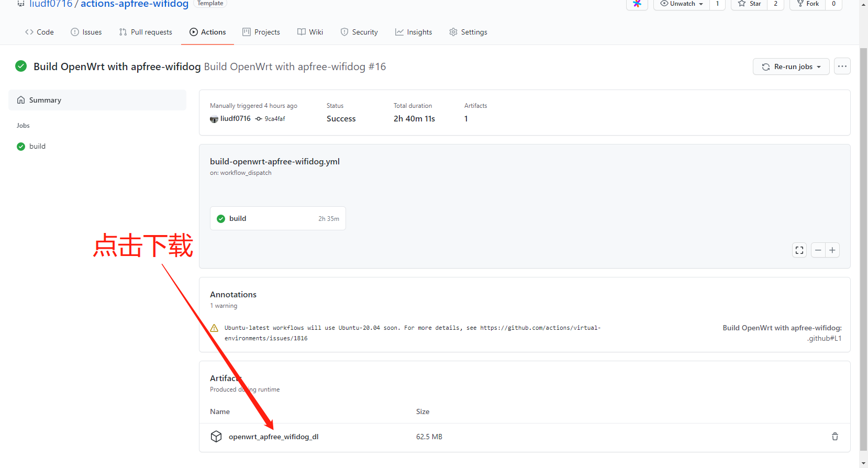Screen dimensions: 868x468
Task: Click the green success check beside title
Action: pos(21,66)
